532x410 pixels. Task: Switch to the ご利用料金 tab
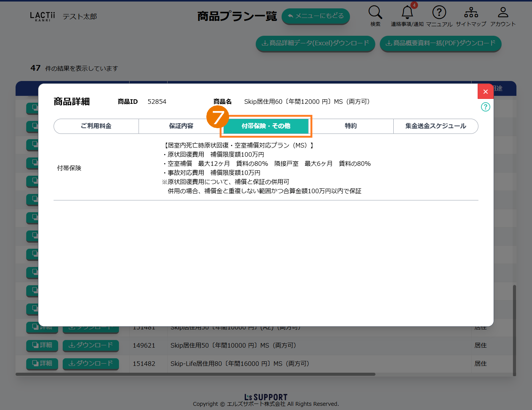click(x=96, y=126)
